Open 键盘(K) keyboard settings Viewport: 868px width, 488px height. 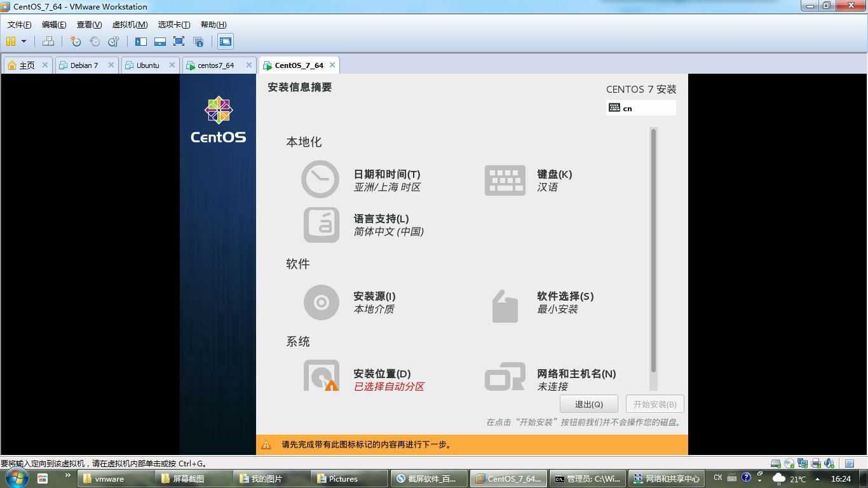(x=529, y=180)
